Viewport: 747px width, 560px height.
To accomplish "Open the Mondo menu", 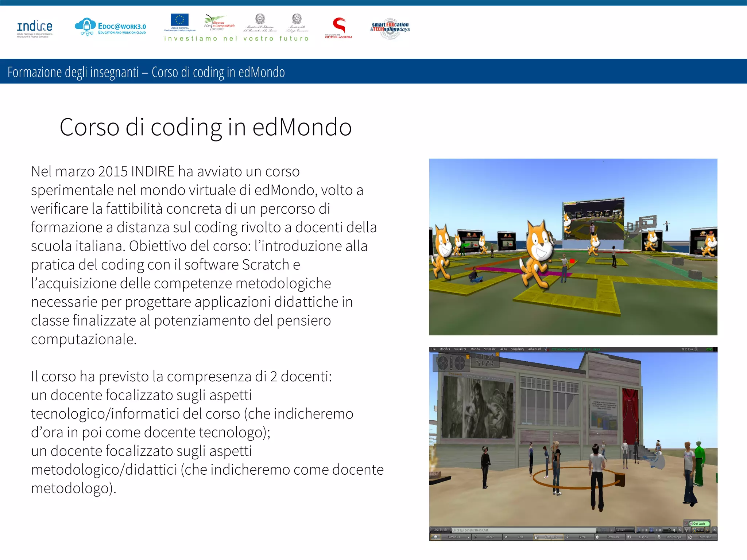I will click(x=475, y=349).
